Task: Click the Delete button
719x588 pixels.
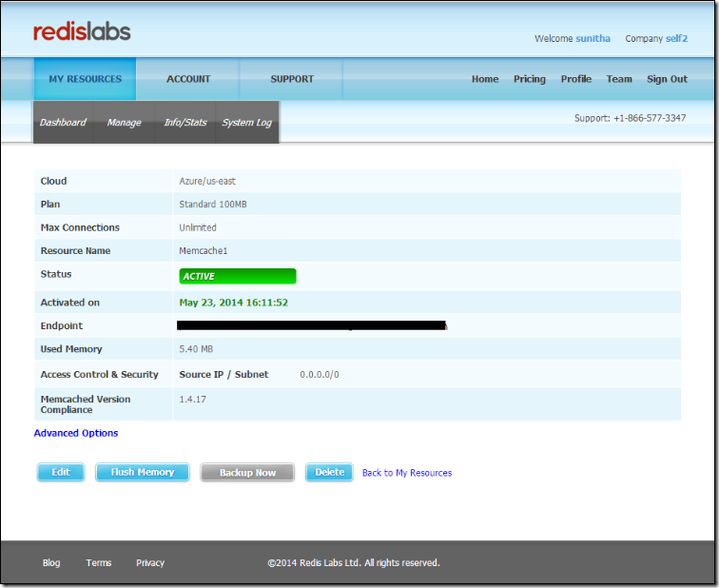Action: point(329,472)
